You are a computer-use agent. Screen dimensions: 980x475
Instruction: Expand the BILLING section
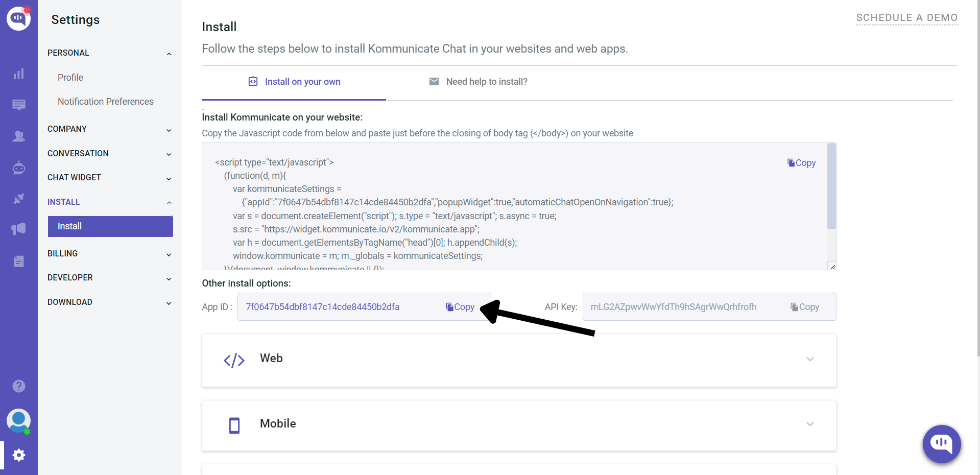pyautogui.click(x=109, y=254)
